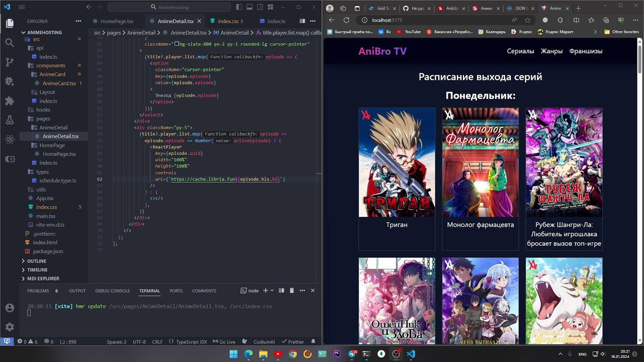This screenshot has width=644, height=362.
Task: Switch to PROBLEMS panel tab
Action: 38,291
